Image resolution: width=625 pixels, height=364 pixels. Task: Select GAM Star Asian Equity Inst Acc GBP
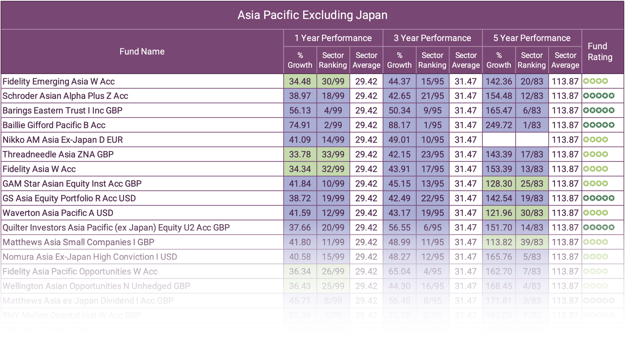(x=72, y=184)
